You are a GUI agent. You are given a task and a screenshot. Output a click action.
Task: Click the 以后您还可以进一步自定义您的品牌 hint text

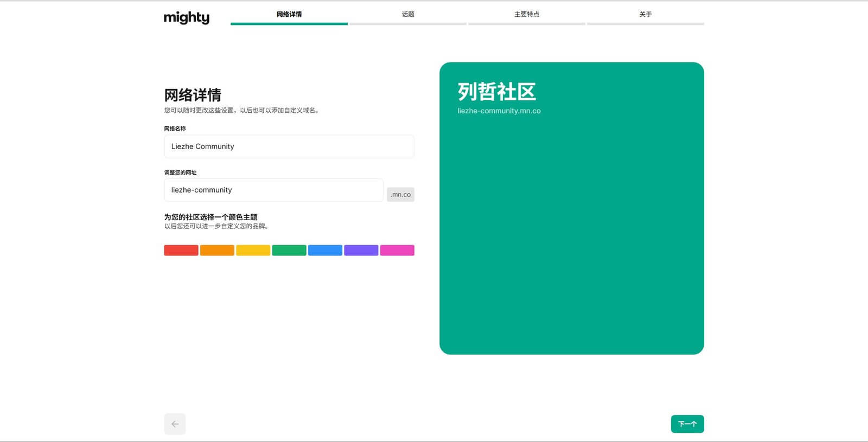pyautogui.click(x=216, y=226)
